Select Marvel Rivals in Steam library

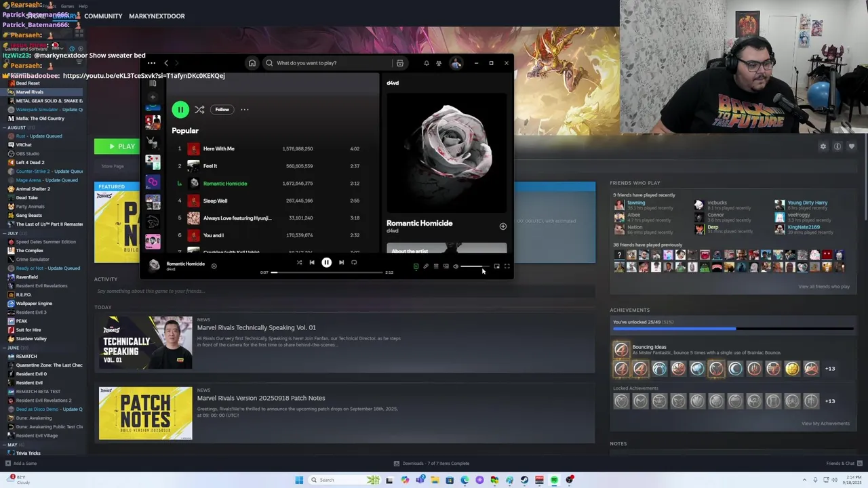click(x=43, y=92)
